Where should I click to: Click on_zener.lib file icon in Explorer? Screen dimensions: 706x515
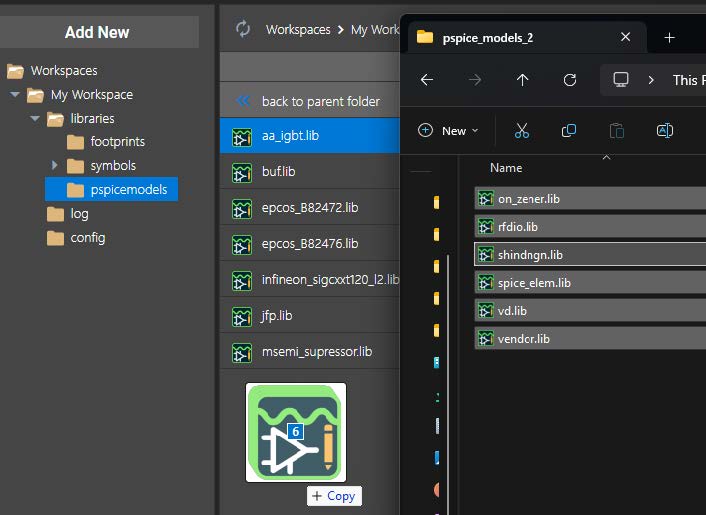click(485, 199)
